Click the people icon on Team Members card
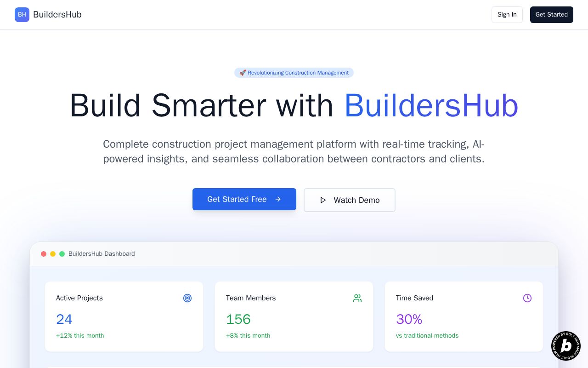The height and width of the screenshot is (368, 588). (x=357, y=298)
